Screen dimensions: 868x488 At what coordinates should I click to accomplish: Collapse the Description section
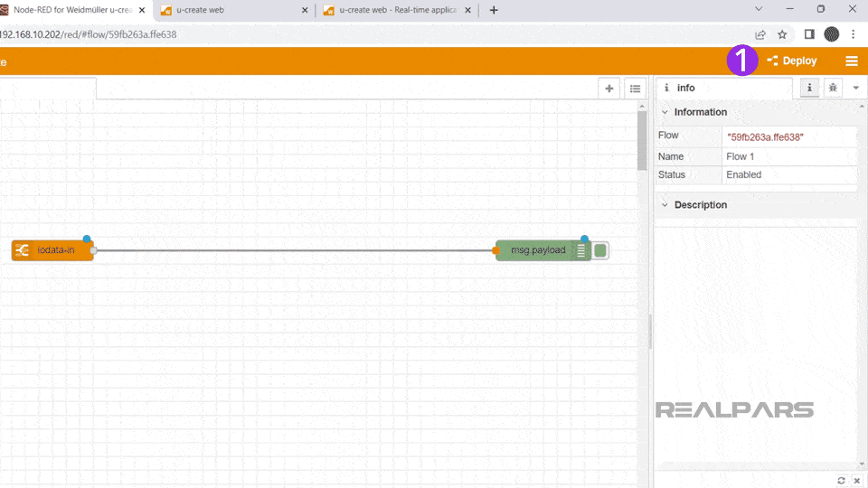click(x=665, y=205)
